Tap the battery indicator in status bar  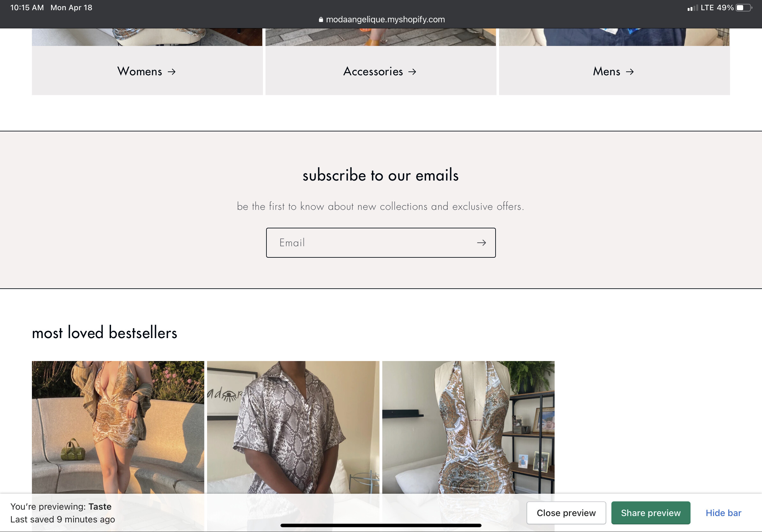744,8
